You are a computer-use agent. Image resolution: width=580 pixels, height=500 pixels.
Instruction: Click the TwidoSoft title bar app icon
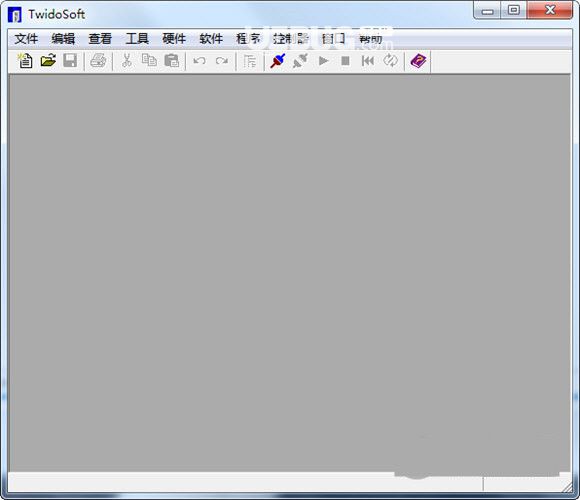tap(15, 15)
